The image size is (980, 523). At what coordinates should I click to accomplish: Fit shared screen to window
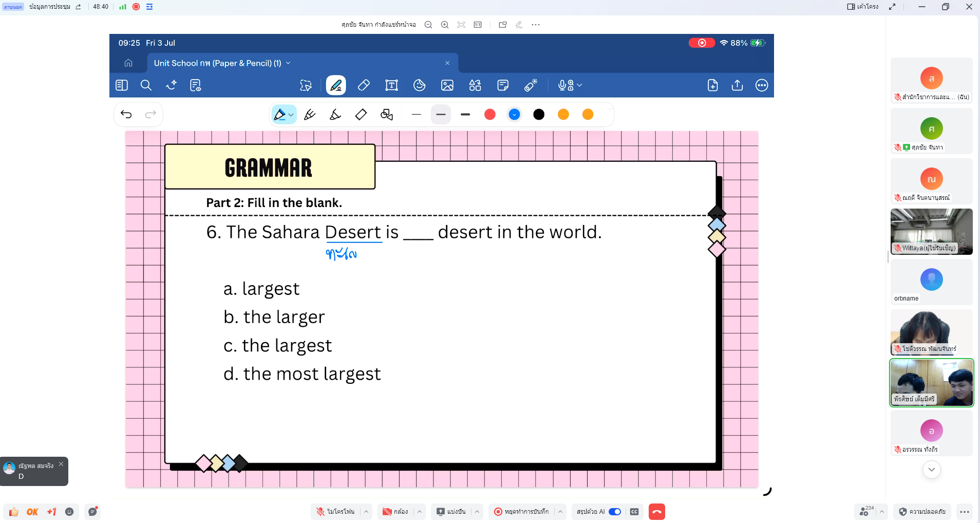[461, 25]
